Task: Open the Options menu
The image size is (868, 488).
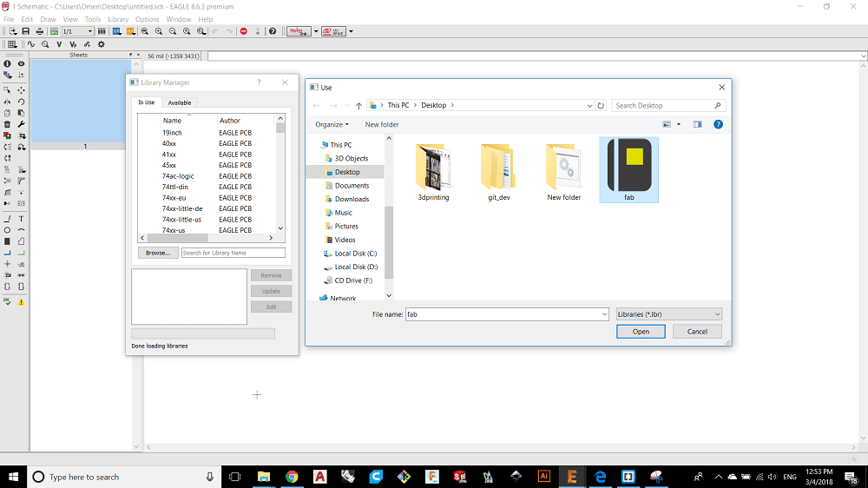Action: click(148, 19)
